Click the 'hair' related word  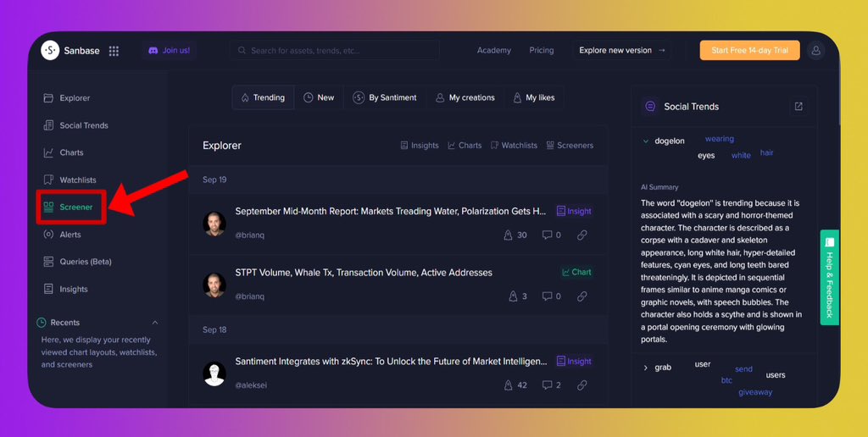(766, 152)
